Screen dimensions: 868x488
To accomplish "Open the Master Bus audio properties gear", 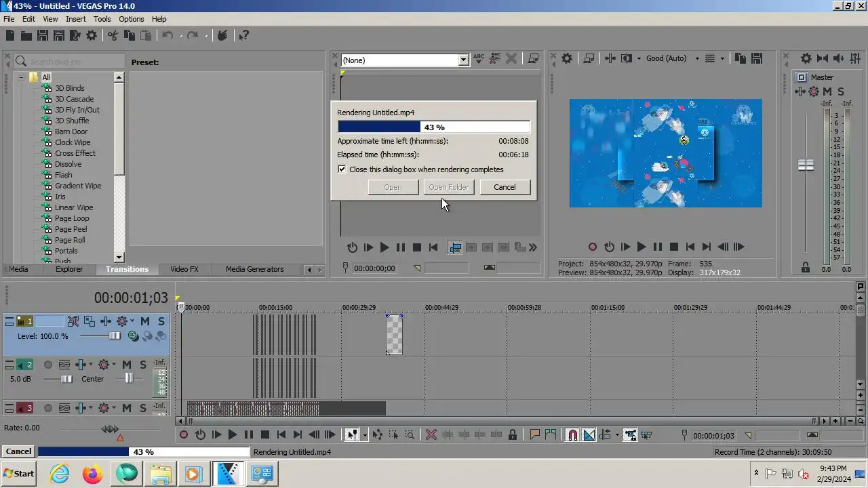I will point(806,59).
